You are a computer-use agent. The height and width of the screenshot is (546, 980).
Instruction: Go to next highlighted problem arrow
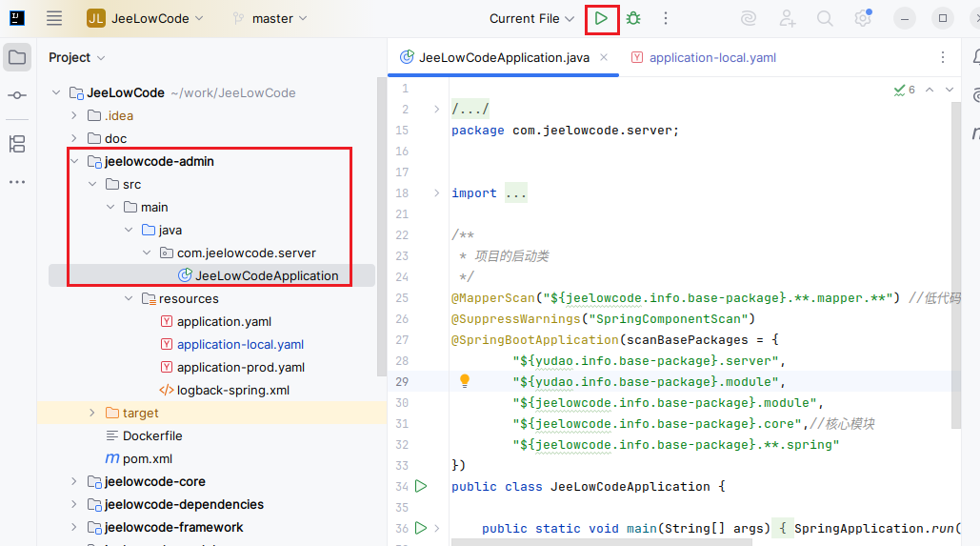pos(950,91)
